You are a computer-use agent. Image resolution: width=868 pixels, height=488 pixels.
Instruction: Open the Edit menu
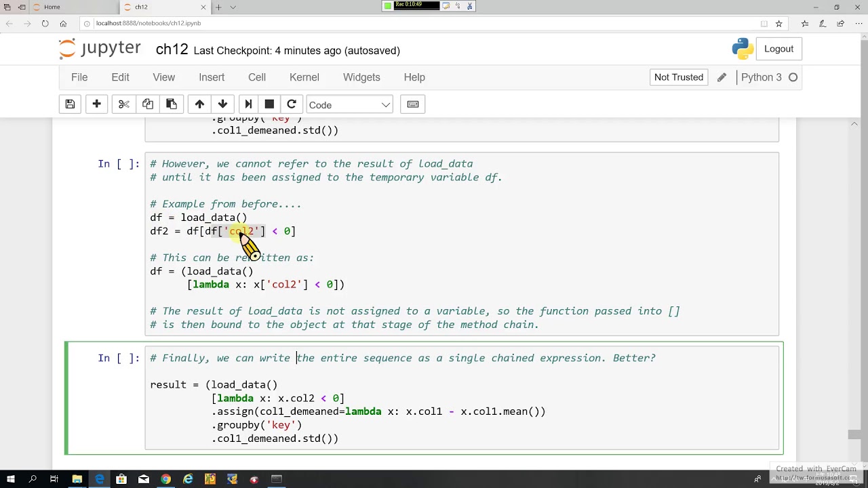coord(120,77)
